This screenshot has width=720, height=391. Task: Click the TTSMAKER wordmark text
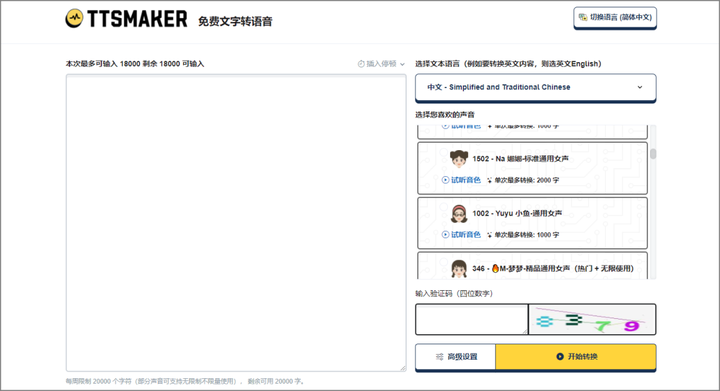pyautogui.click(x=137, y=19)
